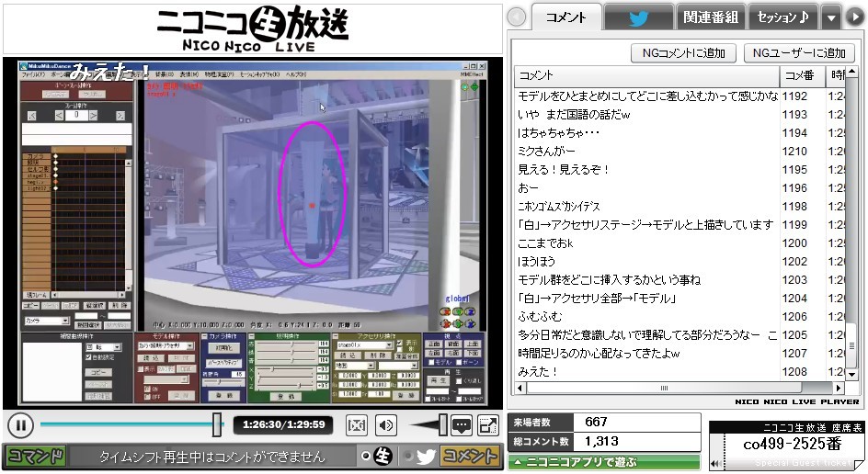Click the 初期化 button in the camera panel
The height and width of the screenshot is (474, 868).
coord(223,348)
